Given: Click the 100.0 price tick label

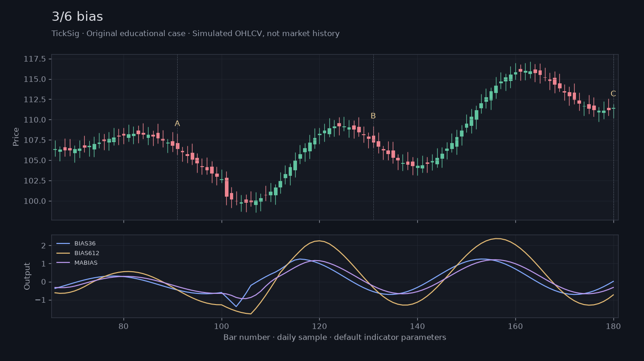Looking at the screenshot, I should 35,201.
